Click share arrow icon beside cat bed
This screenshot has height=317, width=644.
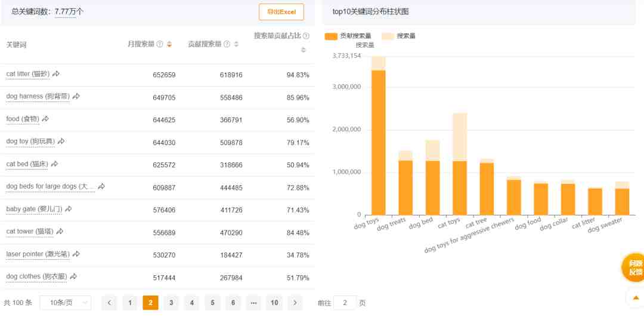pyautogui.click(x=55, y=164)
